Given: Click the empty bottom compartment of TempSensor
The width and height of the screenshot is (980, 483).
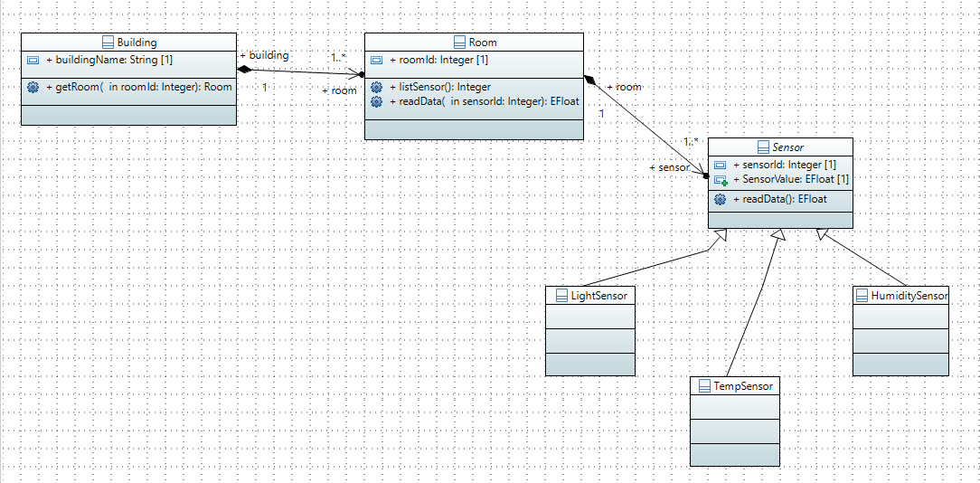Looking at the screenshot, I should click(734, 454).
